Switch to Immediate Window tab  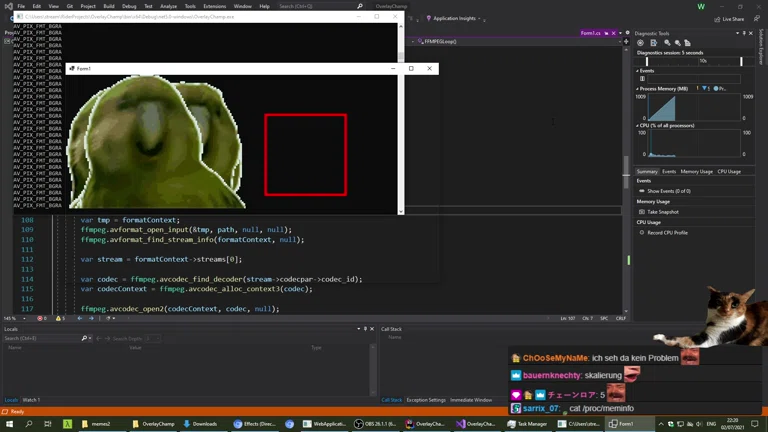(471, 400)
